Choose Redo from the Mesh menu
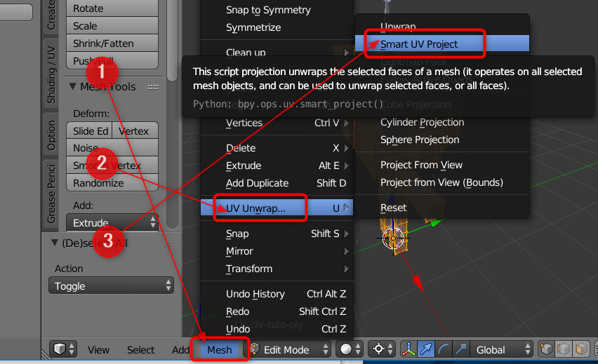 pyautogui.click(x=277, y=311)
